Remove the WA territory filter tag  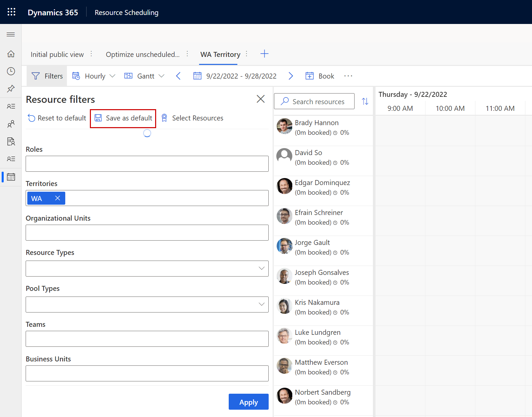[x=58, y=198]
